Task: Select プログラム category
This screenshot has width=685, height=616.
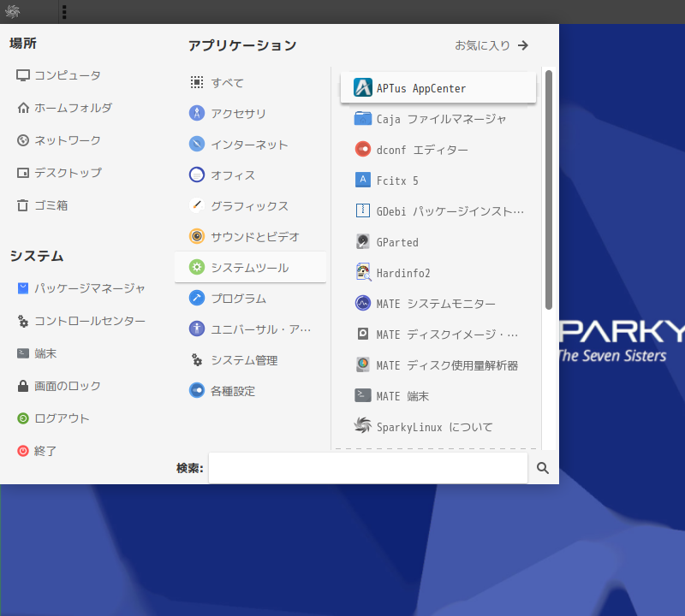Action: pos(250,299)
